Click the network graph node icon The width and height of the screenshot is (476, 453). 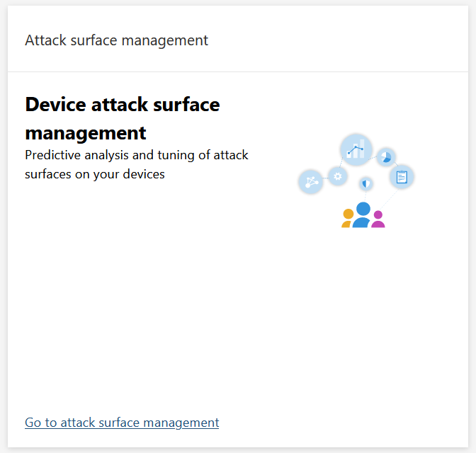310,182
